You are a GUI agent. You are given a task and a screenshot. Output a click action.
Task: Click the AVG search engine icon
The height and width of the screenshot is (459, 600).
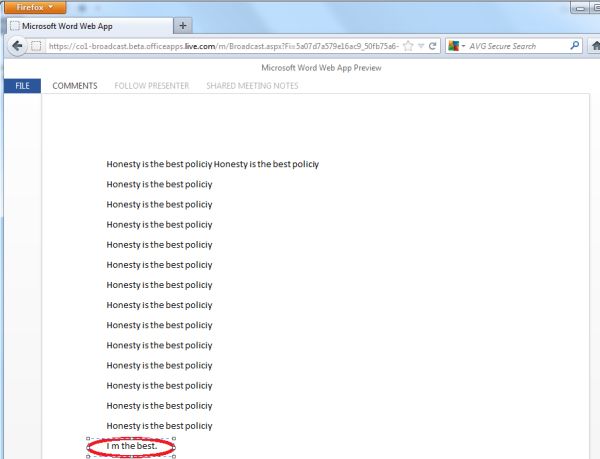(x=454, y=46)
